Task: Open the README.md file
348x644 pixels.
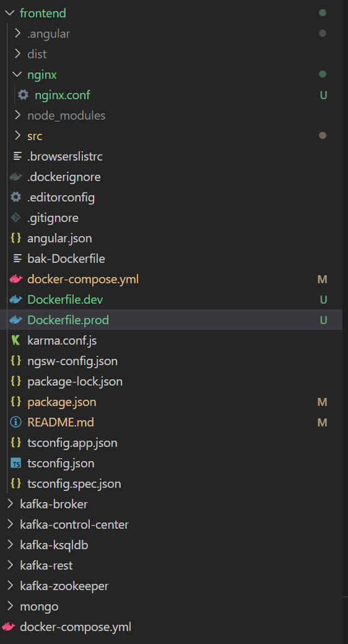Action: click(x=61, y=422)
